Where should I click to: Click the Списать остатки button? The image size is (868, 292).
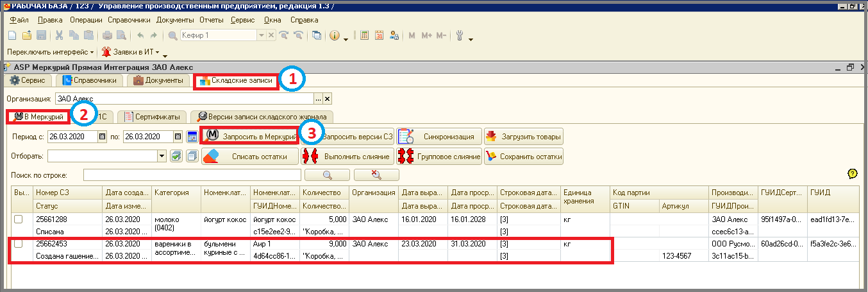coord(250,156)
